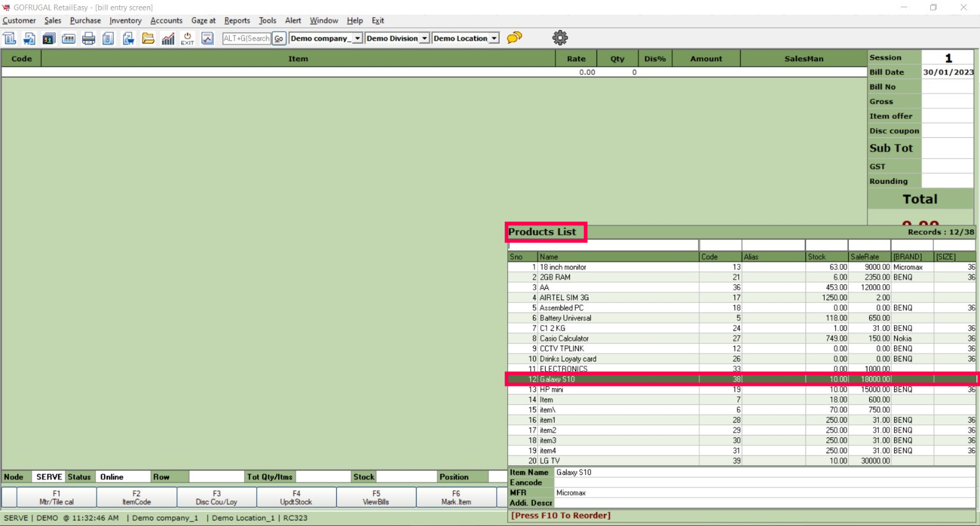This screenshot has width=980, height=526.
Task: Open the Purchase menu
Action: point(85,21)
